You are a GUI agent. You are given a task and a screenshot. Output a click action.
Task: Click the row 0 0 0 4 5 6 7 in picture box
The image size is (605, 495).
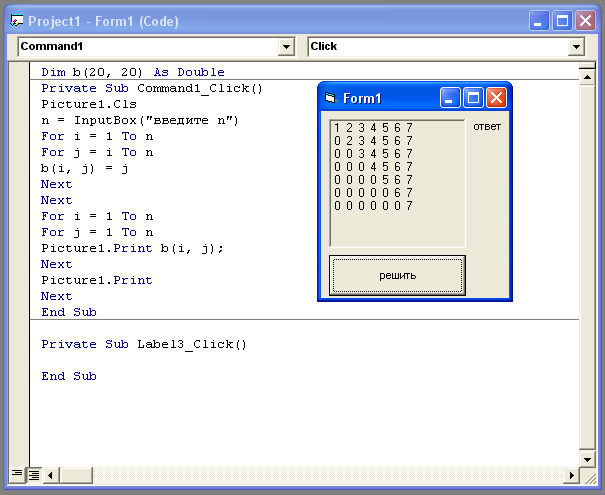[x=373, y=167]
